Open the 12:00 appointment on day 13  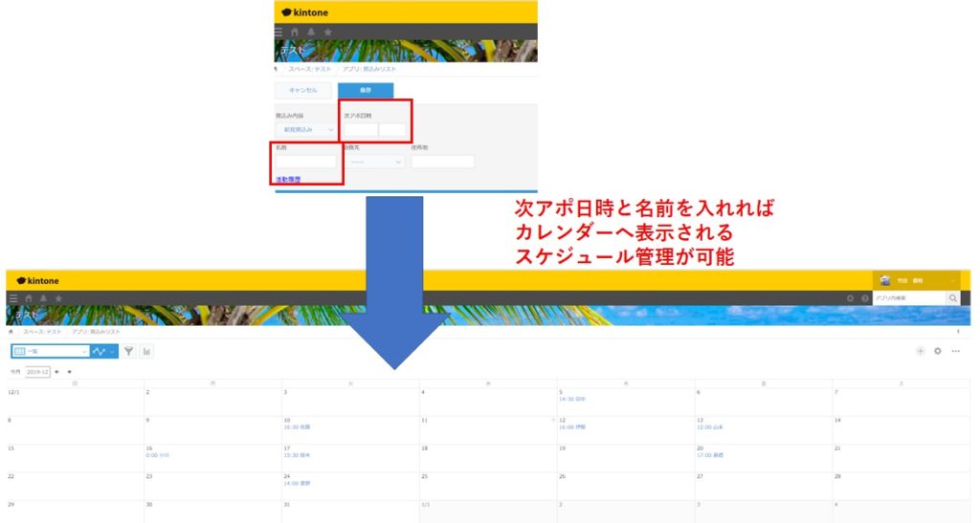click(x=710, y=426)
